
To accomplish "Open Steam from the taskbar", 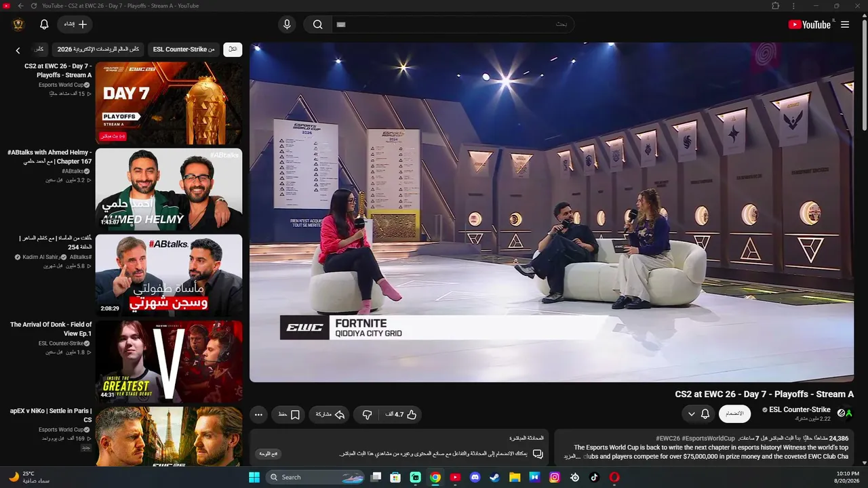I will (495, 477).
